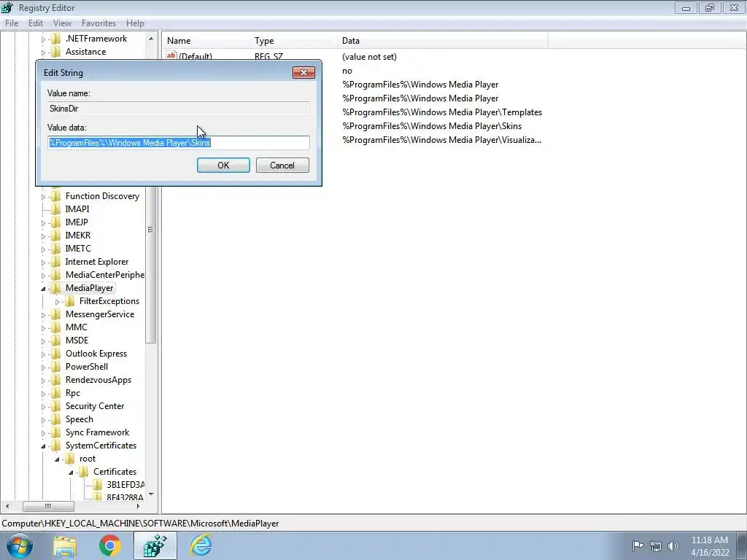Image resolution: width=747 pixels, height=560 pixels.
Task: Sort by the Type column header
Action: pos(293,41)
